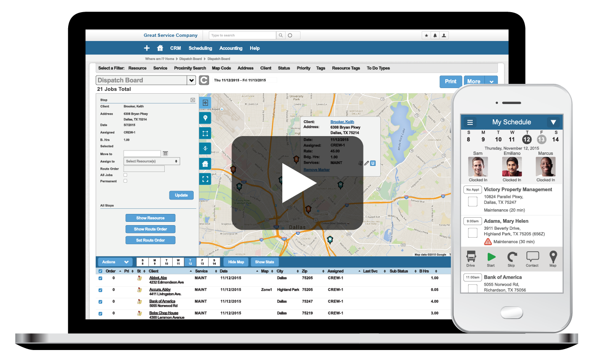Tap the Skip icon on phone

[511, 256]
